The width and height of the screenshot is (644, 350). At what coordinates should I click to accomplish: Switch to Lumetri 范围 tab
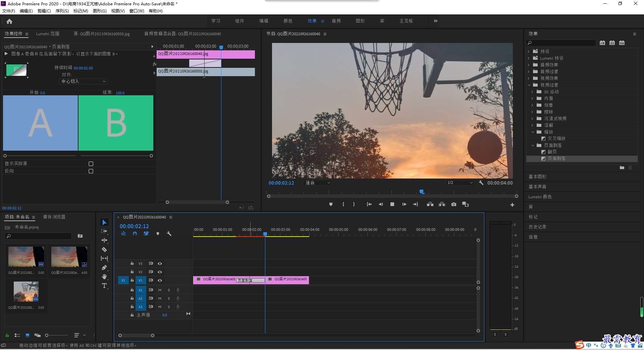pyautogui.click(x=48, y=34)
